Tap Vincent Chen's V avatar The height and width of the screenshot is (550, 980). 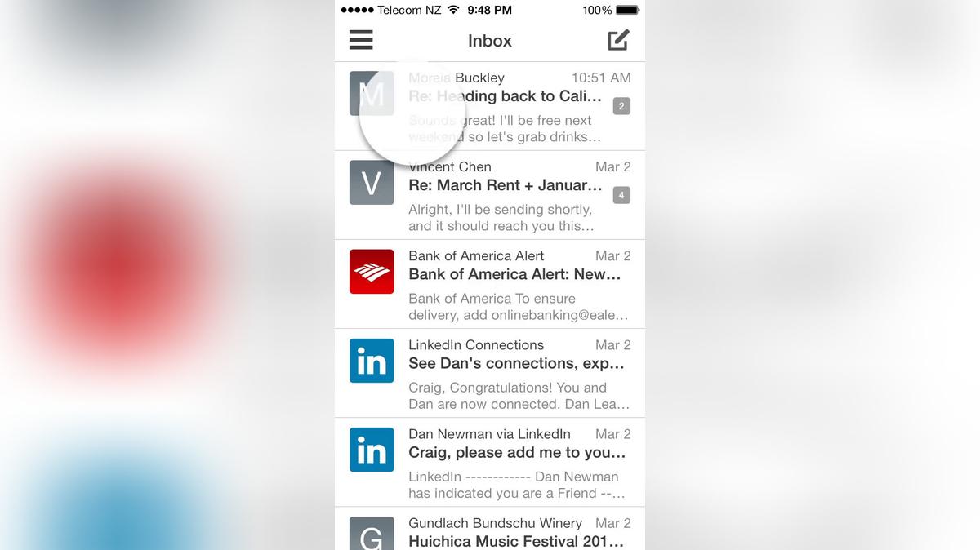tap(372, 182)
